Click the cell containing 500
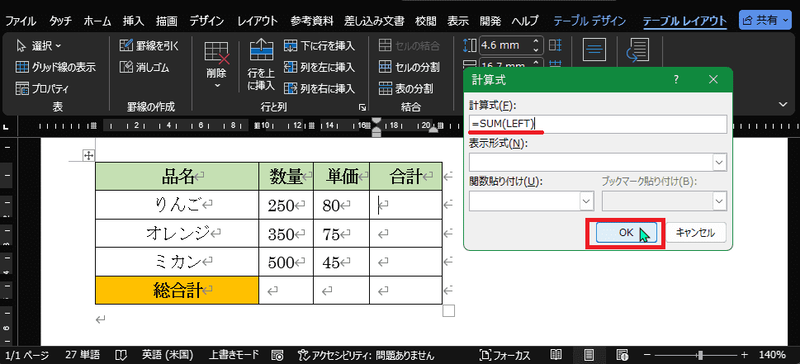 (286, 262)
